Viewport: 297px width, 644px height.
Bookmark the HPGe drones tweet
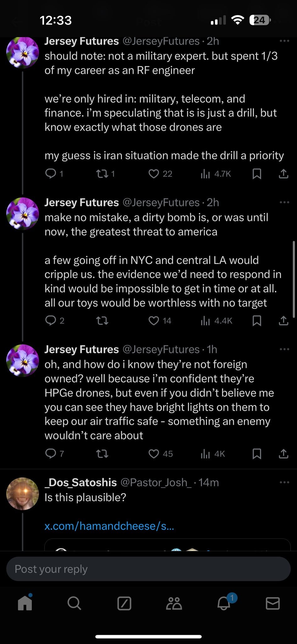click(x=257, y=454)
